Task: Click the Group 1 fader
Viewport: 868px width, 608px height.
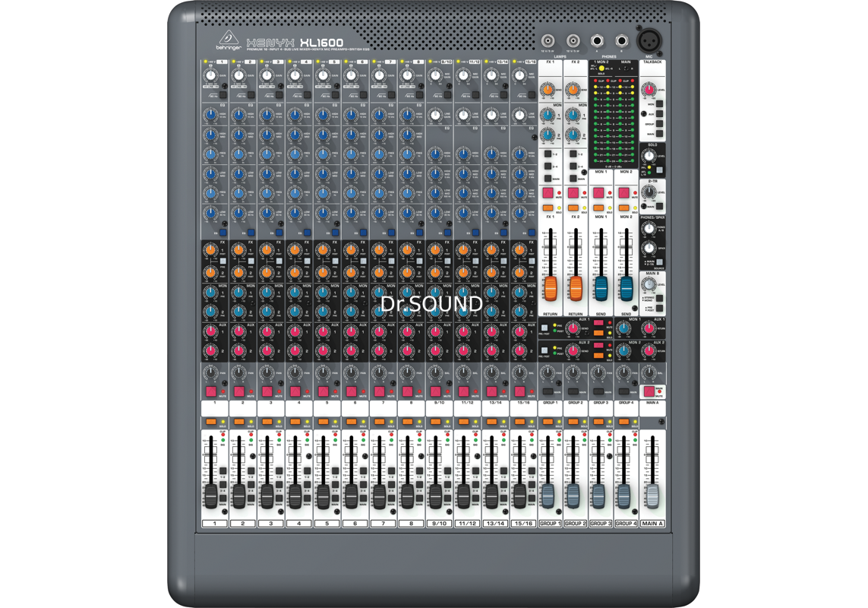Action: coord(548,496)
